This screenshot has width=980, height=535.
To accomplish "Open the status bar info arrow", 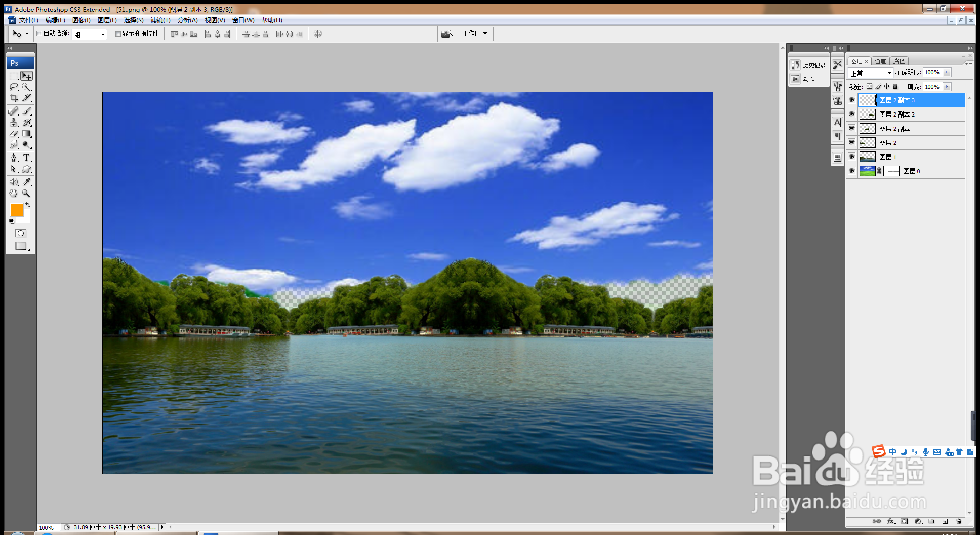I will click(x=162, y=527).
